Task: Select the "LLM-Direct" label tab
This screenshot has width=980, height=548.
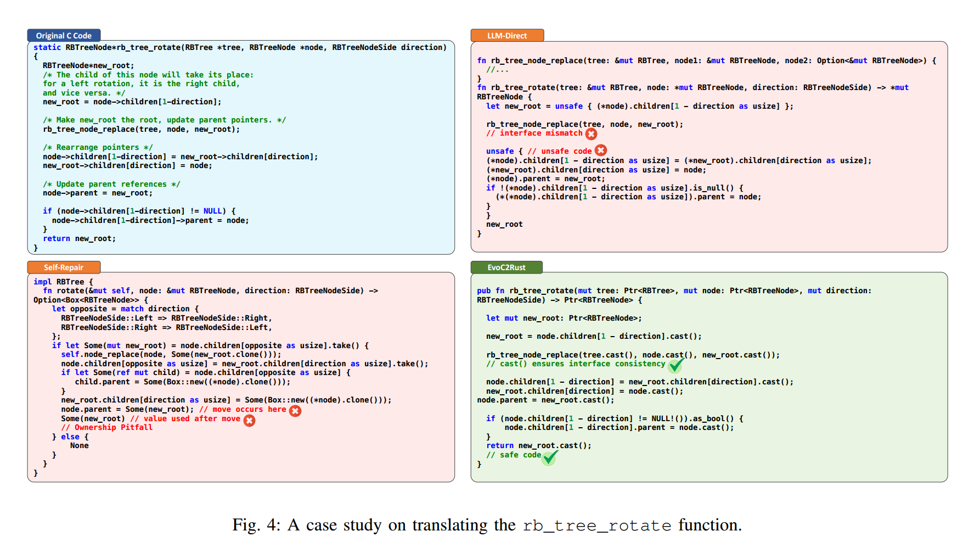Action: point(506,36)
